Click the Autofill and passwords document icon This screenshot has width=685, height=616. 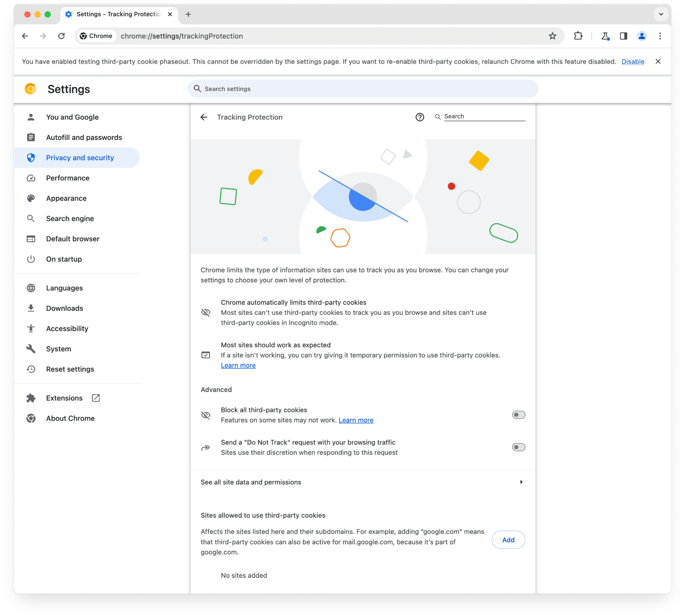click(x=32, y=137)
